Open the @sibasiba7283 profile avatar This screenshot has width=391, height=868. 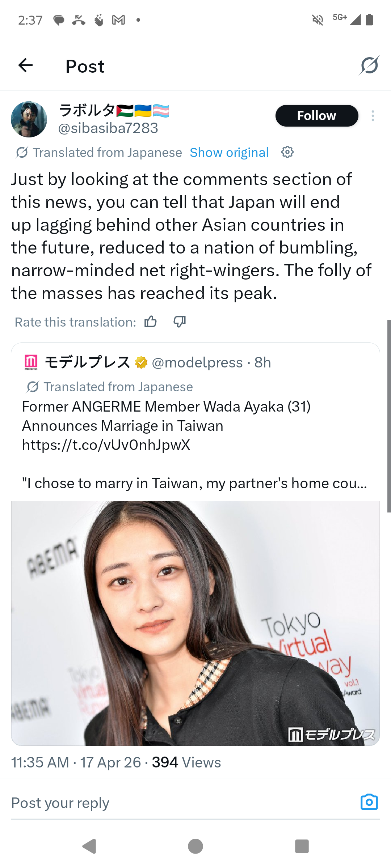[x=29, y=119]
